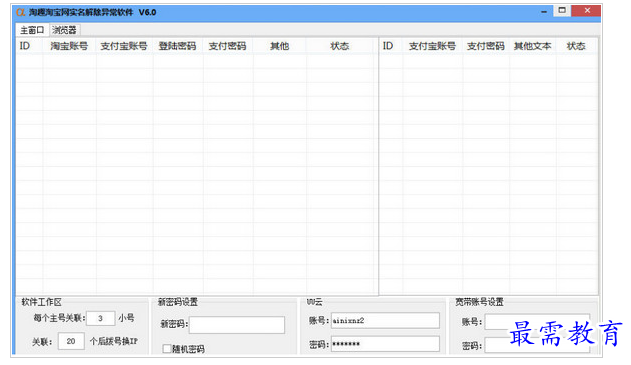Screen dimensions: 631x365
Task: Switch to the 主窗口 tab
Action: (x=32, y=30)
